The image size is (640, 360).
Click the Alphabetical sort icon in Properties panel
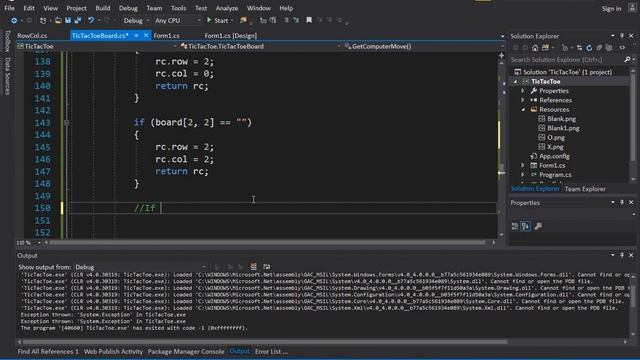click(x=526, y=226)
